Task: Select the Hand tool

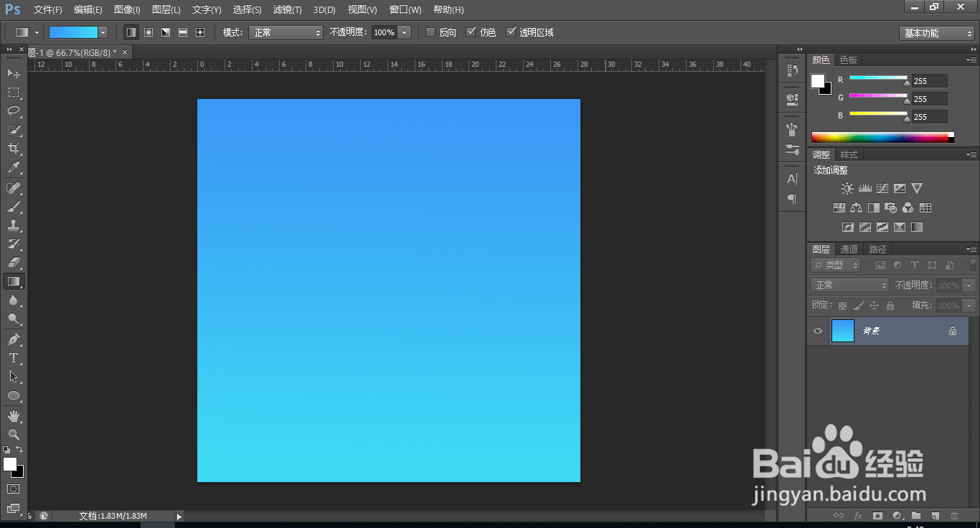Action: pyautogui.click(x=14, y=416)
